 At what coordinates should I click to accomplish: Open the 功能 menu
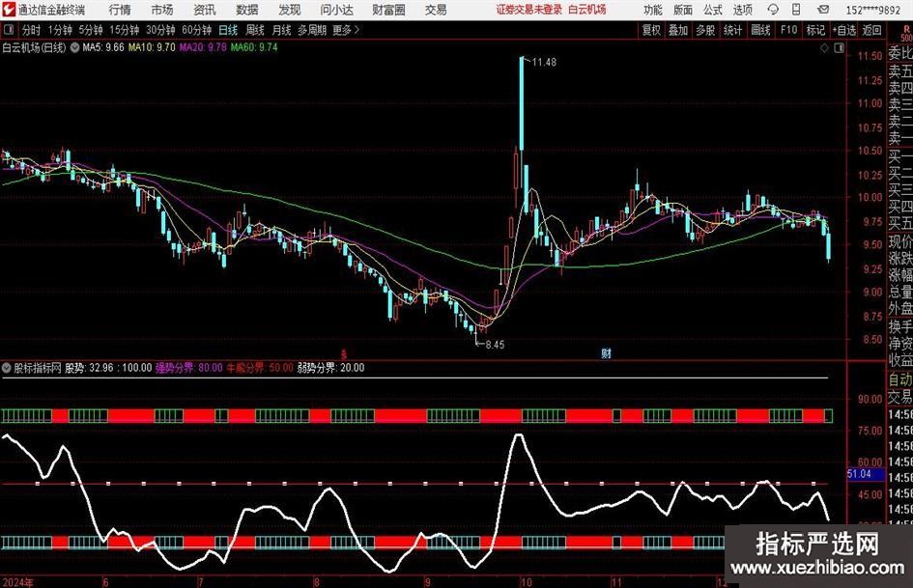click(x=653, y=10)
